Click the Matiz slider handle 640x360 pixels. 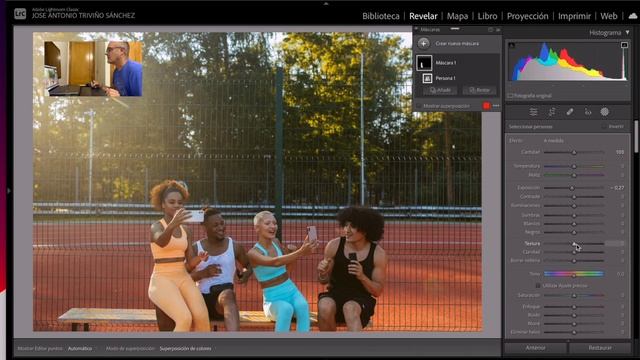coord(574,175)
